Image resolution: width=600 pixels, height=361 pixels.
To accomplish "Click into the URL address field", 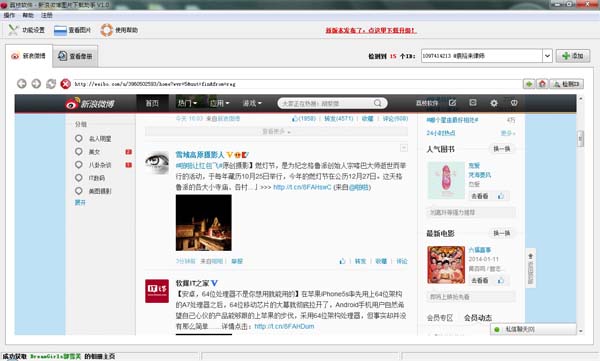I will tap(297, 84).
